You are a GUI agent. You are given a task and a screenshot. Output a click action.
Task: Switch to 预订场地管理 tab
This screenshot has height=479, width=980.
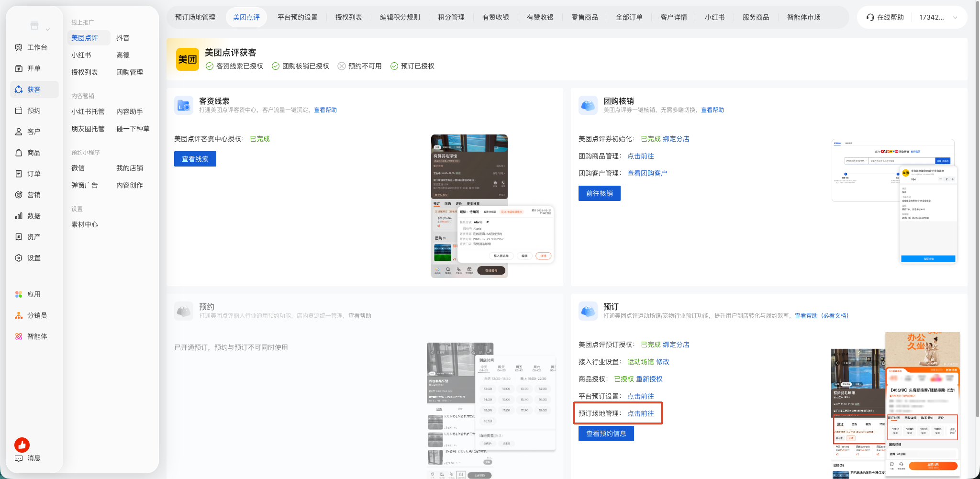click(195, 17)
